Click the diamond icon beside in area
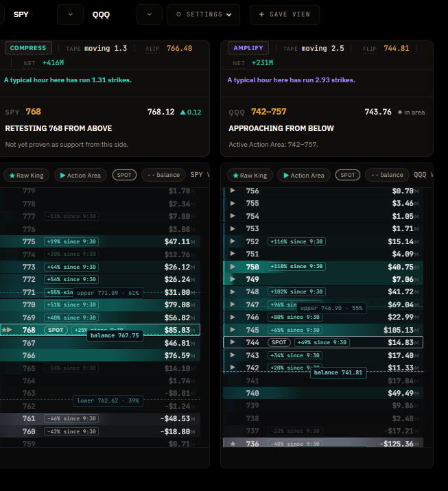The image size is (448, 491). (400, 112)
